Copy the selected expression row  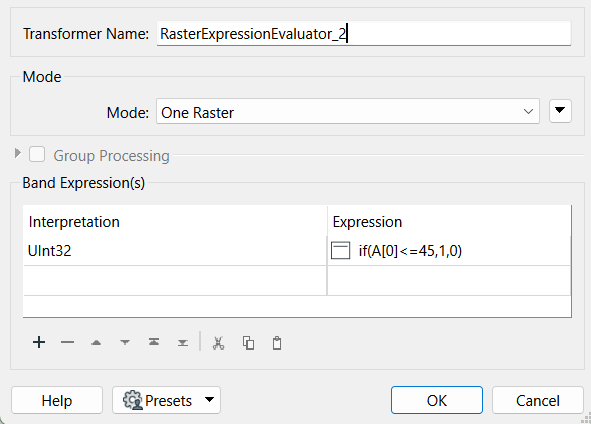point(248,343)
